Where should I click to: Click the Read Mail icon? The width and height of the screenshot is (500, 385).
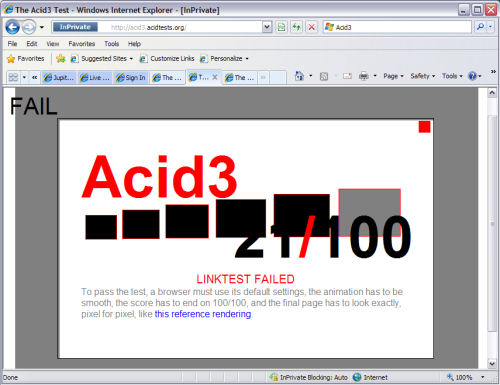[347, 76]
